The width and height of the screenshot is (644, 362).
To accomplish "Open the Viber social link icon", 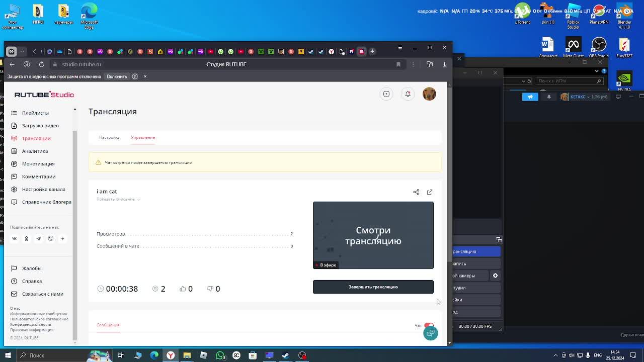I will (x=50, y=239).
